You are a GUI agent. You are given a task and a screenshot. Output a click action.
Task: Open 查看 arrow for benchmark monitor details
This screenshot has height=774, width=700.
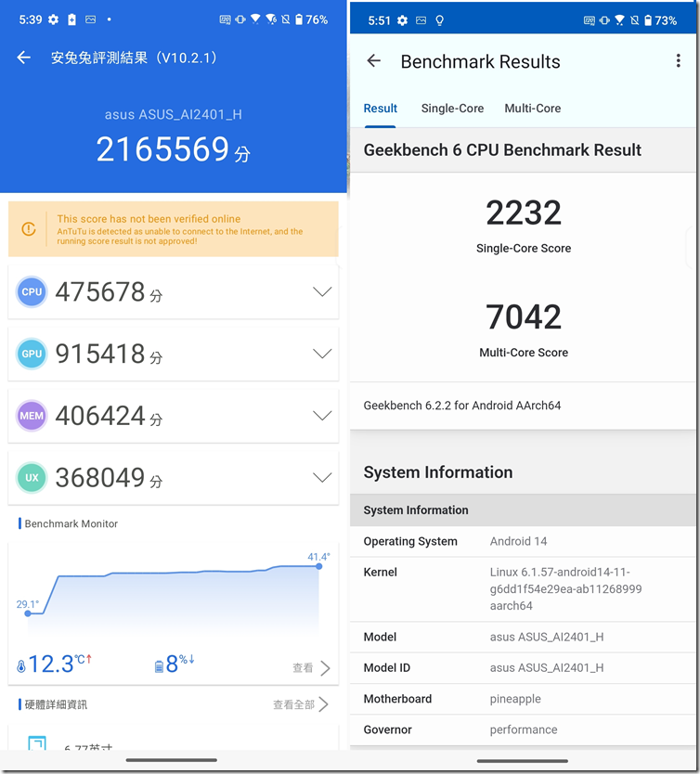[325, 668]
